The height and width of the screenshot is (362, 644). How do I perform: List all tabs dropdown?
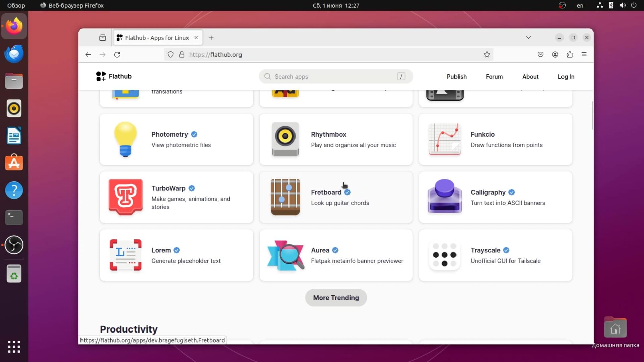(x=528, y=37)
